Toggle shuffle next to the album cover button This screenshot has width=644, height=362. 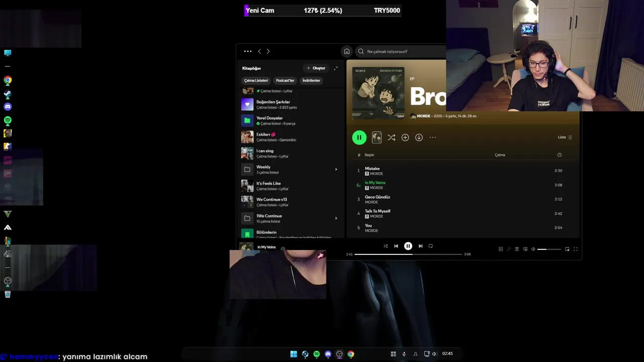click(x=391, y=137)
